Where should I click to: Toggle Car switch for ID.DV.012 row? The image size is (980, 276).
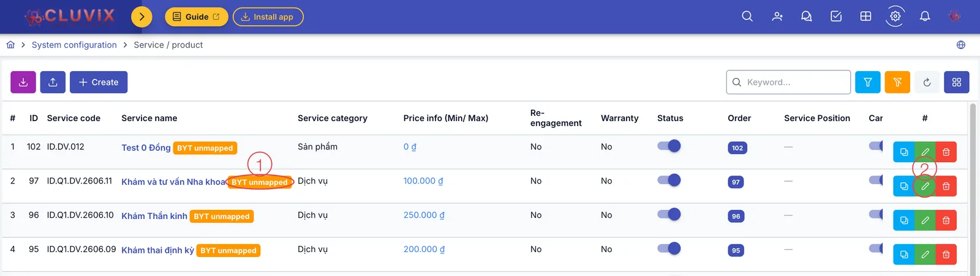[876, 146]
